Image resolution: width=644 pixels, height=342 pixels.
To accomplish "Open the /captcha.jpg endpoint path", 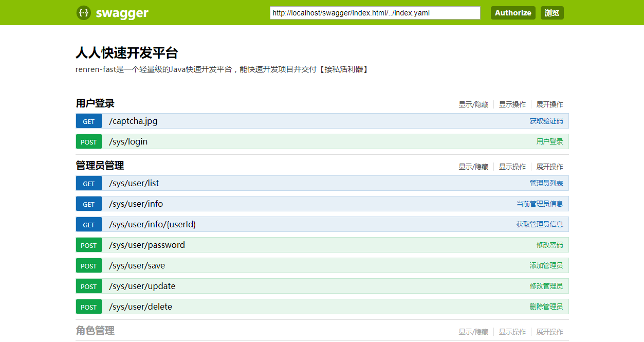I will click(133, 121).
